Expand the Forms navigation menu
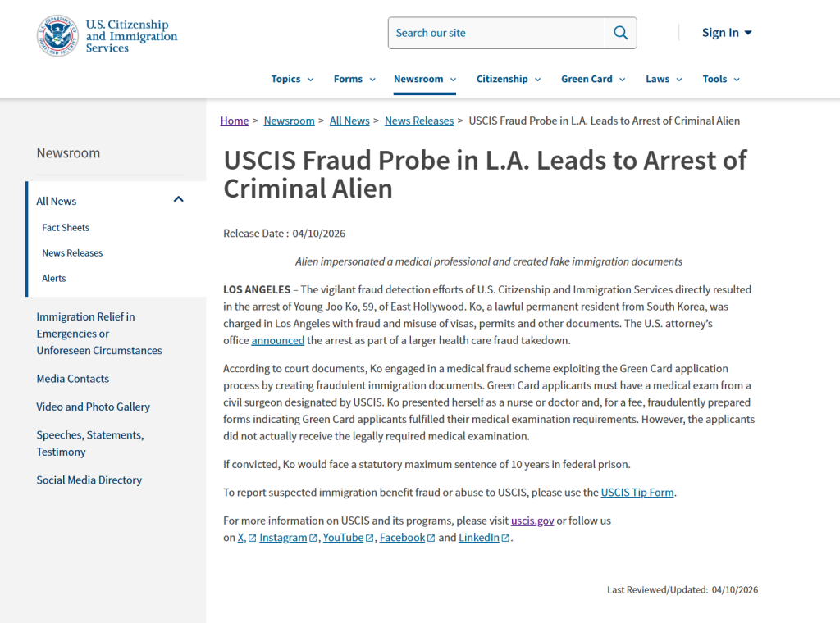The height and width of the screenshot is (623, 840). pos(354,79)
